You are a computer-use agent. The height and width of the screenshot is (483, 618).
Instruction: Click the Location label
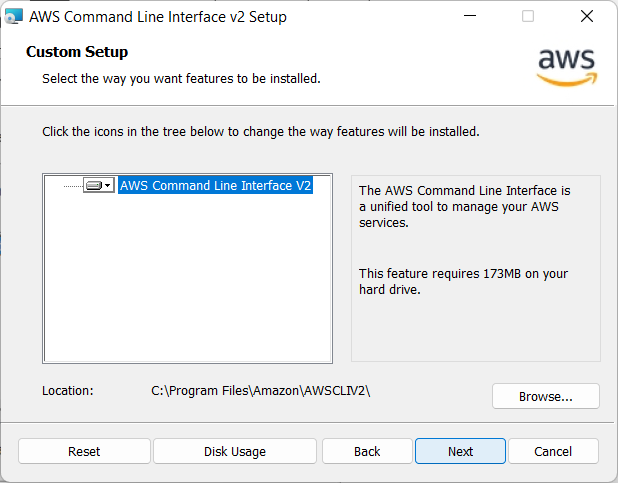point(68,391)
